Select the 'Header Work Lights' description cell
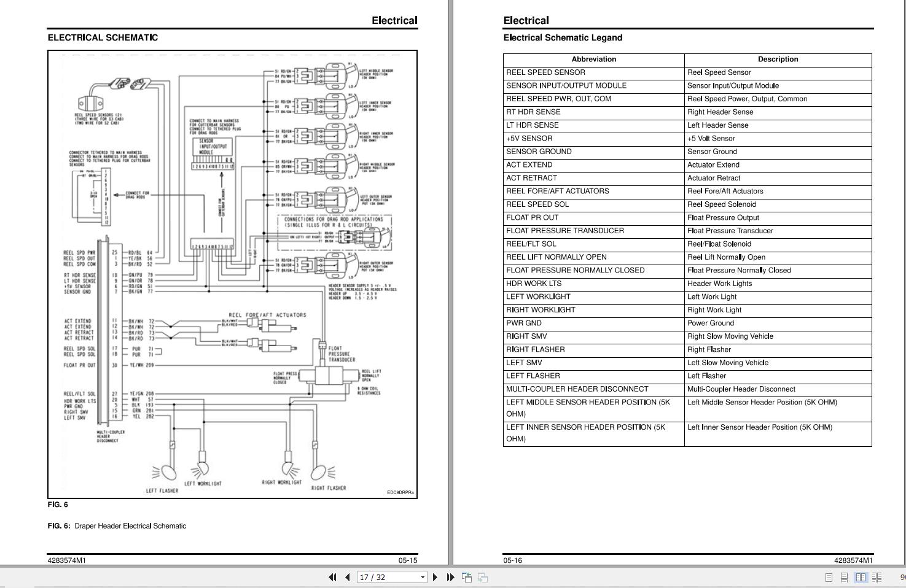This screenshot has width=906, height=588. (x=778, y=284)
